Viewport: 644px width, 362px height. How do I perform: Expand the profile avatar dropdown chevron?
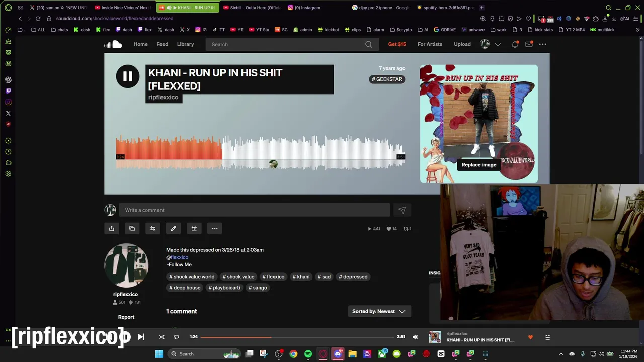(498, 44)
